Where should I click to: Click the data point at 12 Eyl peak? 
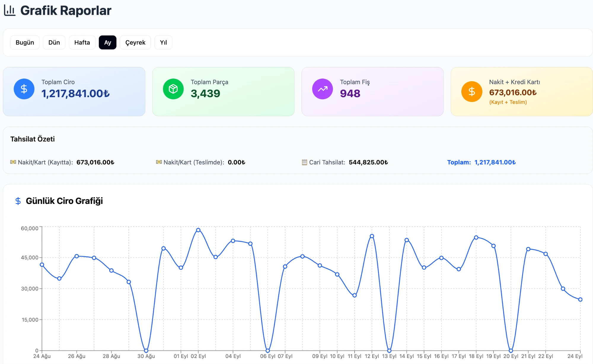tap(372, 236)
